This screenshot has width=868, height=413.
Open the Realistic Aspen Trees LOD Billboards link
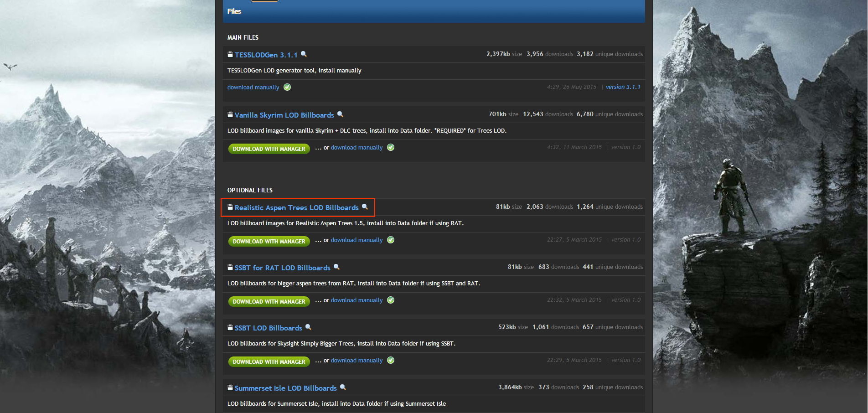coord(297,207)
